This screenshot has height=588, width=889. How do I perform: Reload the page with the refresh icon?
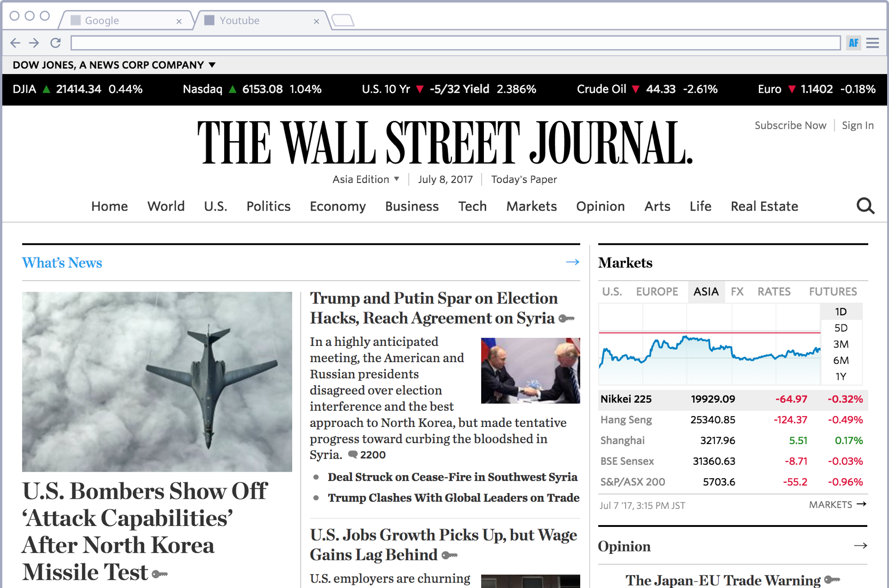coord(56,43)
